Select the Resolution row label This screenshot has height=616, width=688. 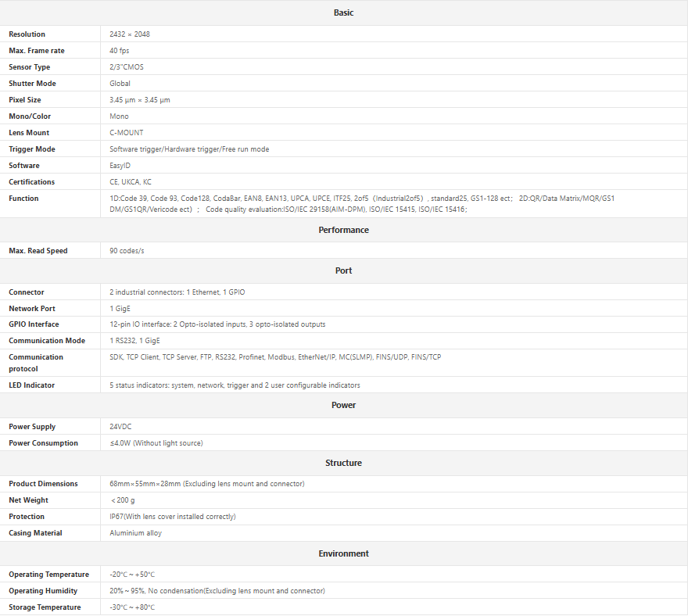click(x=27, y=34)
